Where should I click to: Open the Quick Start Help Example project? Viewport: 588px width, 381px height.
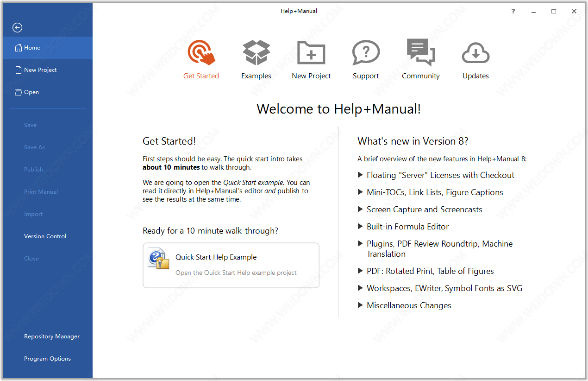(x=231, y=265)
